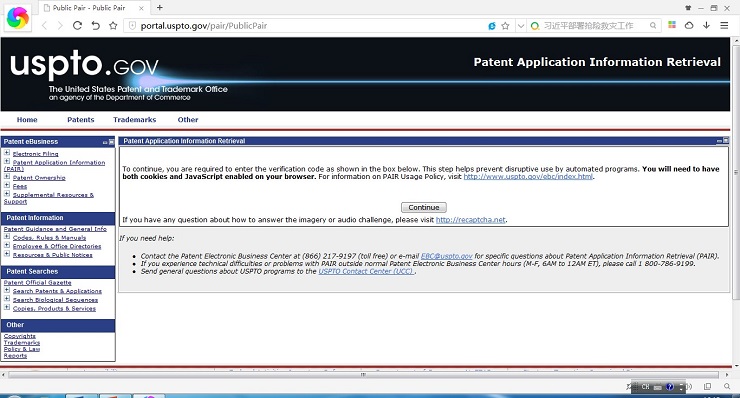Open the recaptcha.net help link
Image resolution: width=740 pixels, height=398 pixels.
[471, 220]
